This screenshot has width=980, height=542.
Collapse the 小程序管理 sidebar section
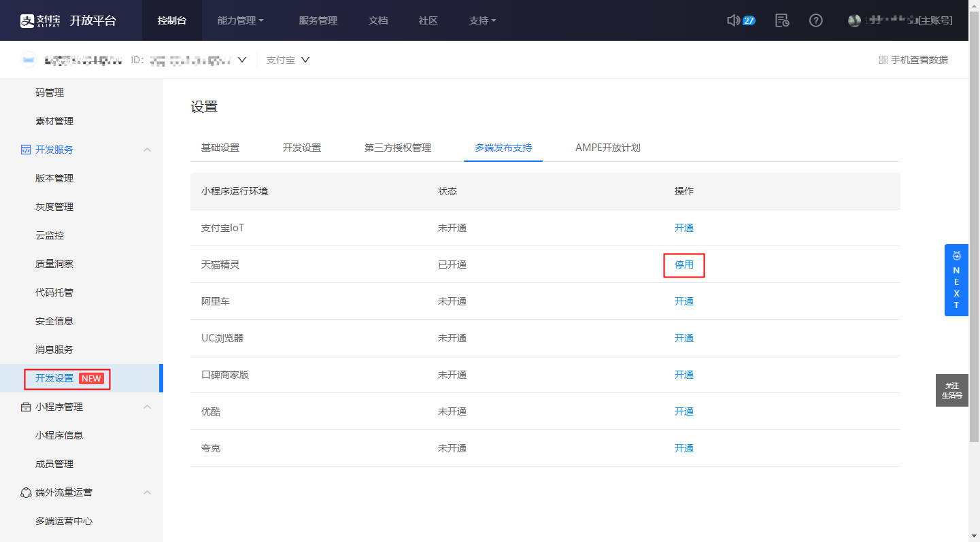(x=147, y=407)
